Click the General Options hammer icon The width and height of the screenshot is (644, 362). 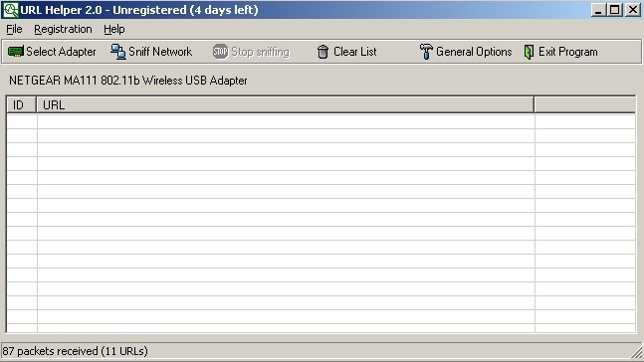pyautogui.click(x=426, y=52)
